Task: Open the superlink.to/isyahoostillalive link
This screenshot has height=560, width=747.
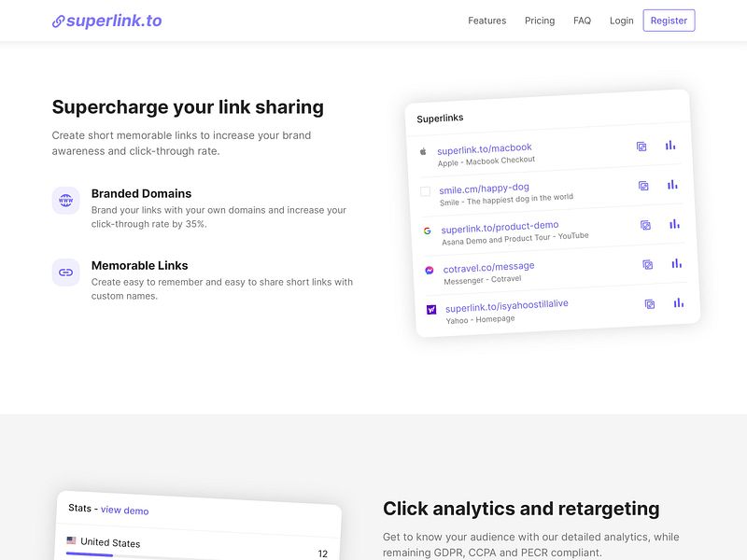Action: pyautogui.click(x=507, y=306)
